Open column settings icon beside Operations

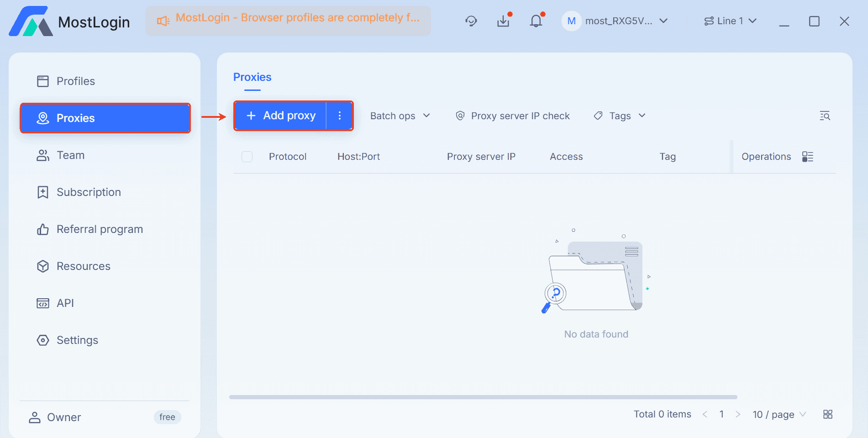(x=808, y=157)
